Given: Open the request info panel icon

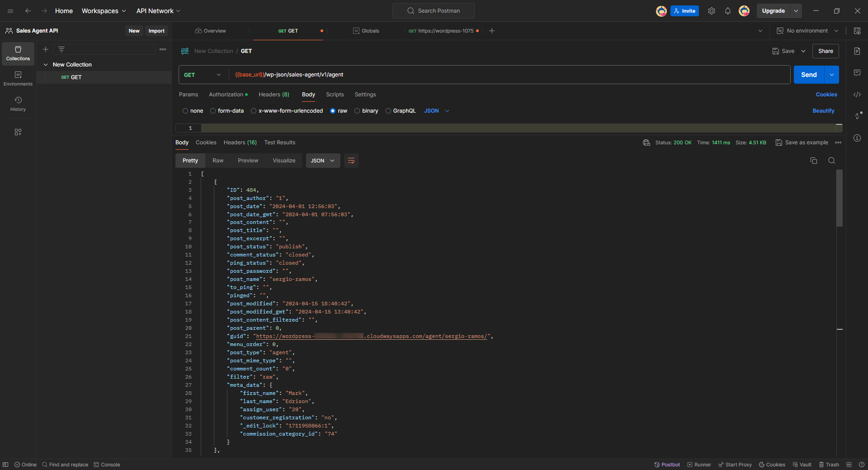Looking at the screenshot, I should pos(857,138).
